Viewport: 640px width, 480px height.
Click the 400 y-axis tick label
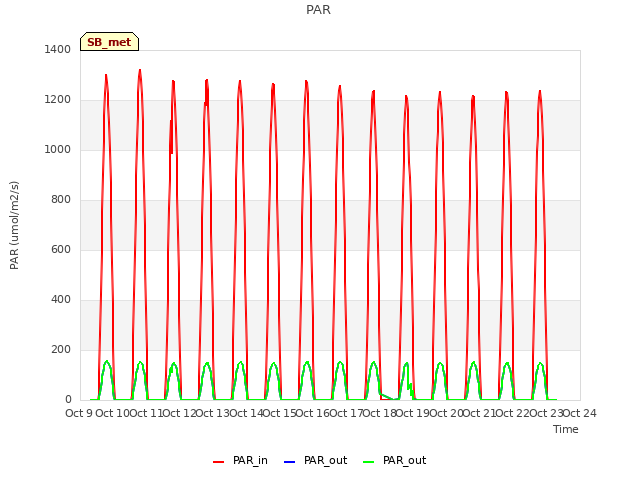pyautogui.click(x=61, y=300)
